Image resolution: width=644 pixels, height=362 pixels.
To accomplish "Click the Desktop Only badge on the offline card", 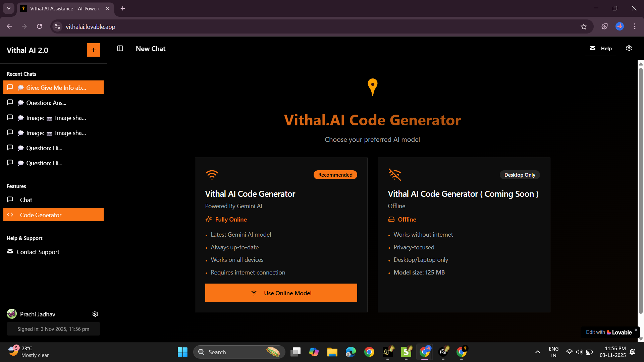I will coord(520,175).
